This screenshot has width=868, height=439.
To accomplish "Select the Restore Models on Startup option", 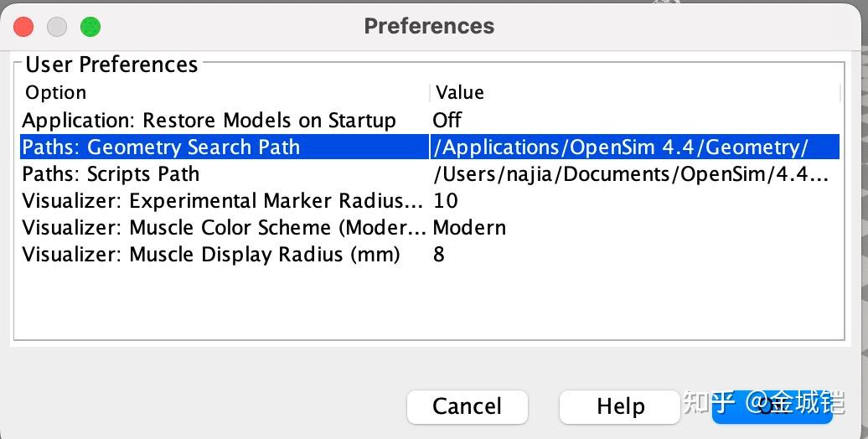I will pos(209,121).
